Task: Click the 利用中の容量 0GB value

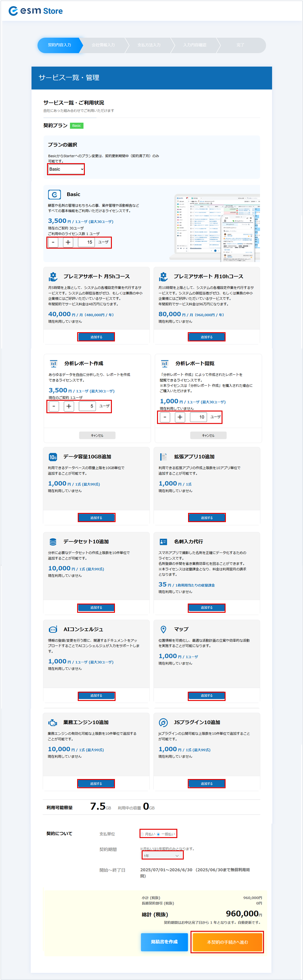Action: [149, 806]
